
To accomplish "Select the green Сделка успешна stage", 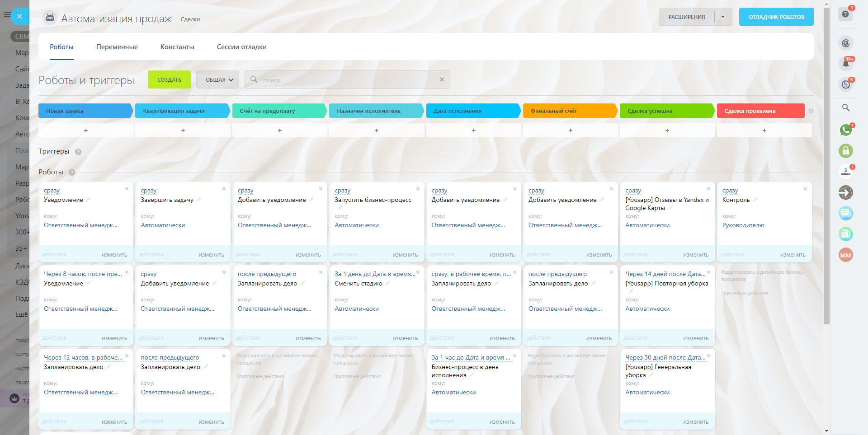I will pos(667,111).
